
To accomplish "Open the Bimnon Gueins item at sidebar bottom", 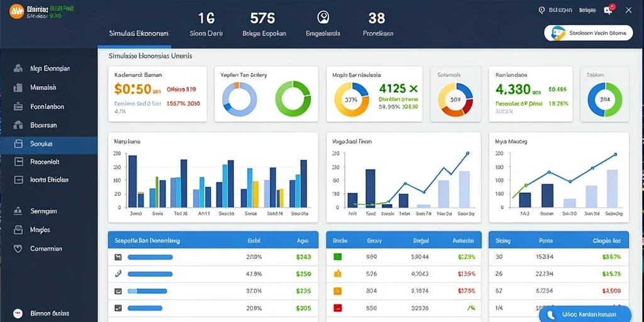I will tap(49, 313).
